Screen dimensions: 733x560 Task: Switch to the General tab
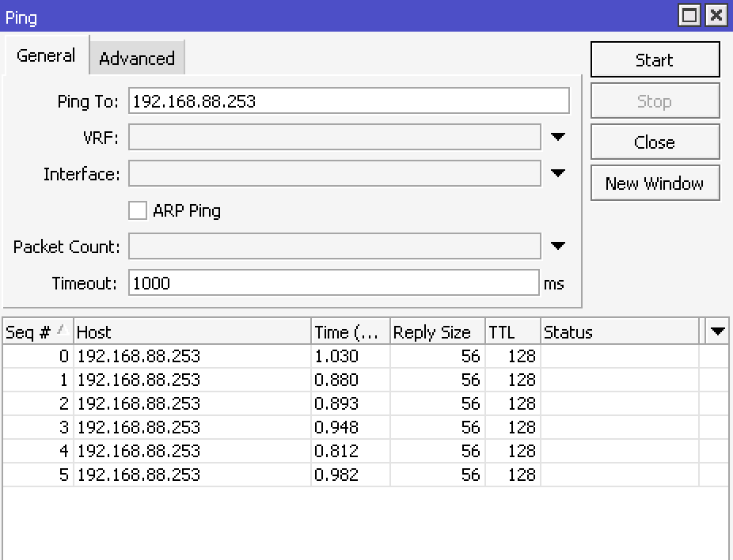[46, 55]
